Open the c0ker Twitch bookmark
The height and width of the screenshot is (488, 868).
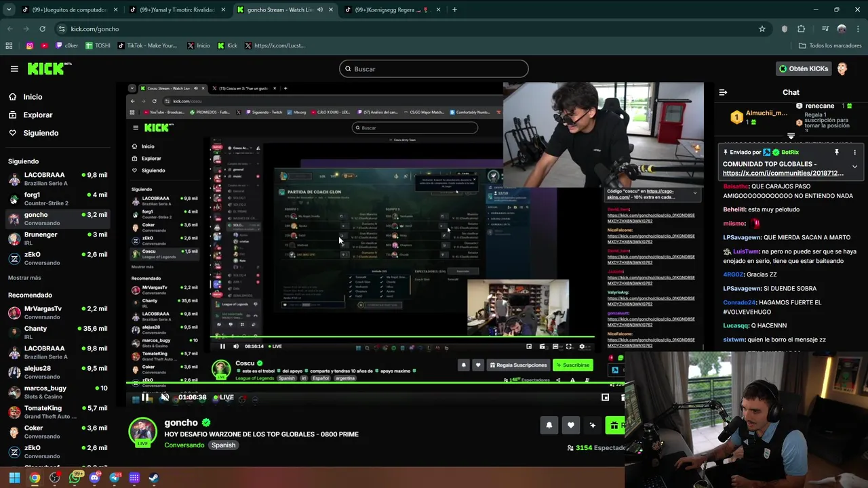67,45
